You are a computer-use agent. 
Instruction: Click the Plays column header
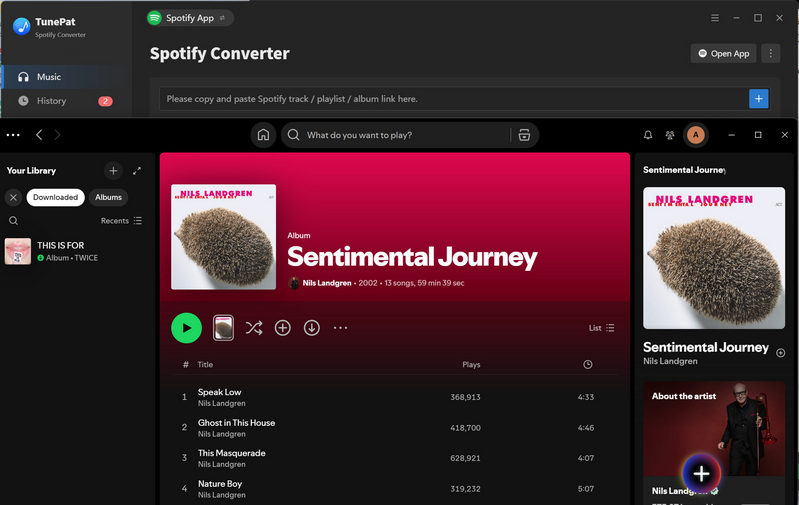point(471,364)
